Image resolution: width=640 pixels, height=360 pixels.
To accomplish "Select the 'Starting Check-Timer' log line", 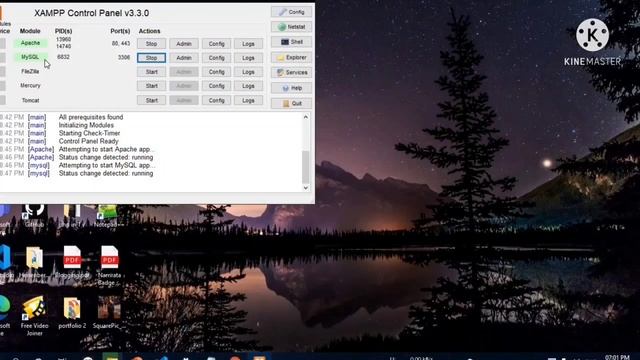I will [89, 133].
